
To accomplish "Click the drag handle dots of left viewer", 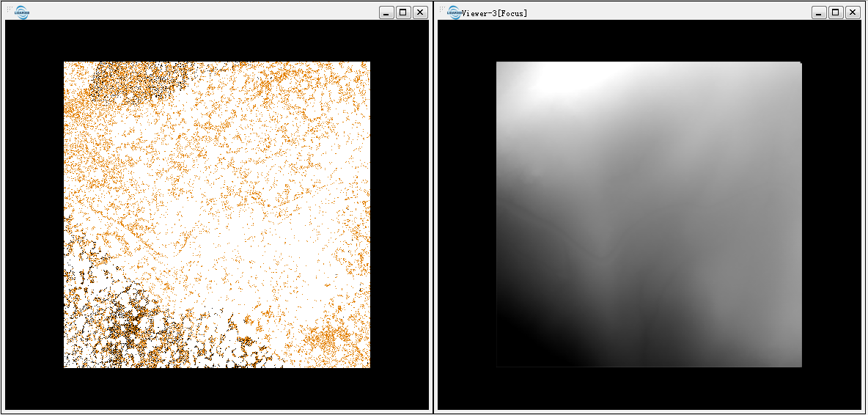I will 10,10.
